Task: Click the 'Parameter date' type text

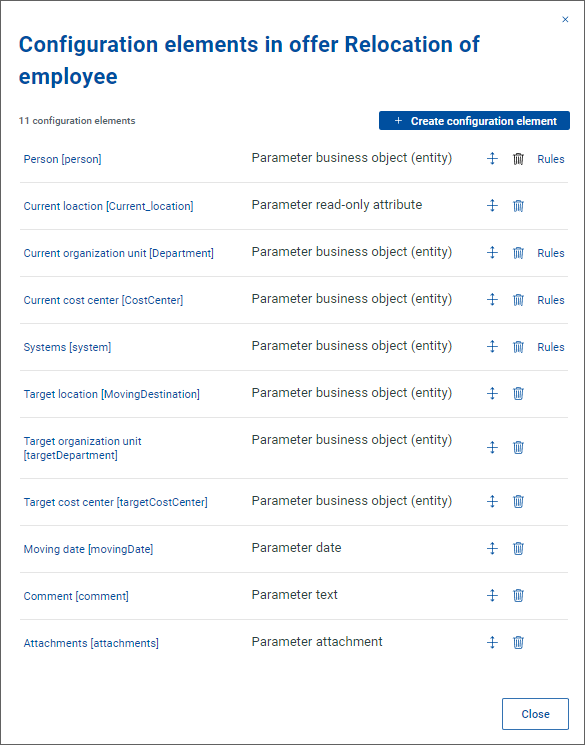Action: 296,548
